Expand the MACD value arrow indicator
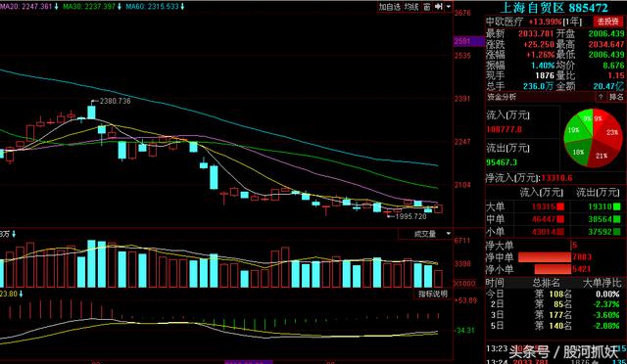Image resolution: width=627 pixels, height=364 pixels. (x=22, y=294)
